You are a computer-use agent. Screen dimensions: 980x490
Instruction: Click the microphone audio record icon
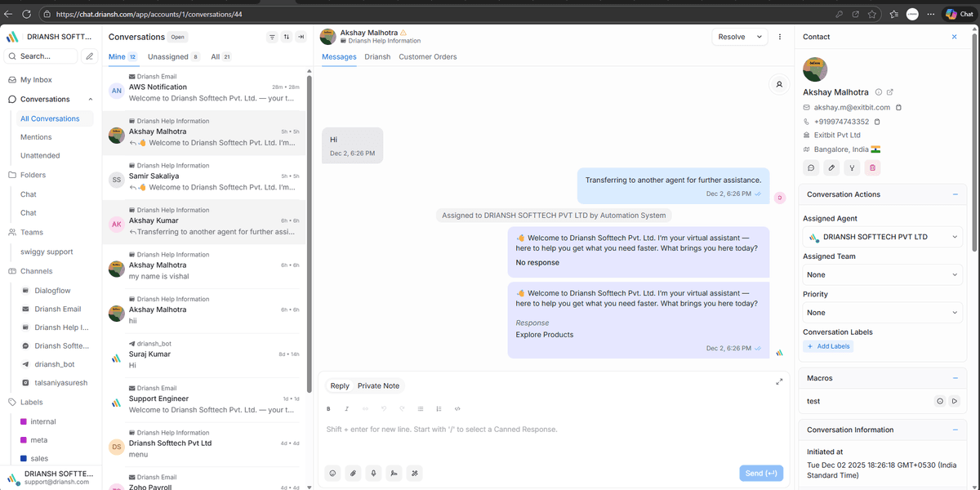374,473
